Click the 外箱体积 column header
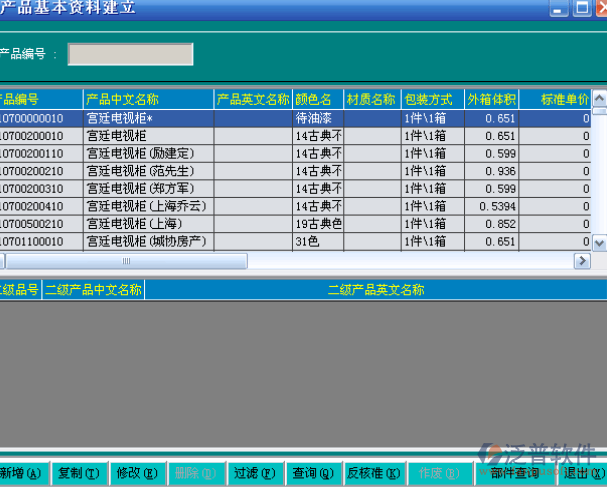The width and height of the screenshot is (607, 487). point(490,100)
